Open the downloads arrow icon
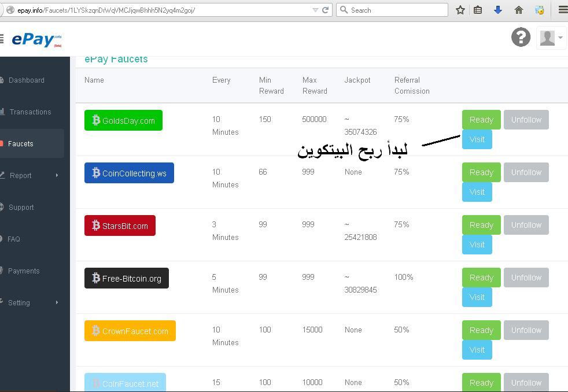 498,10
